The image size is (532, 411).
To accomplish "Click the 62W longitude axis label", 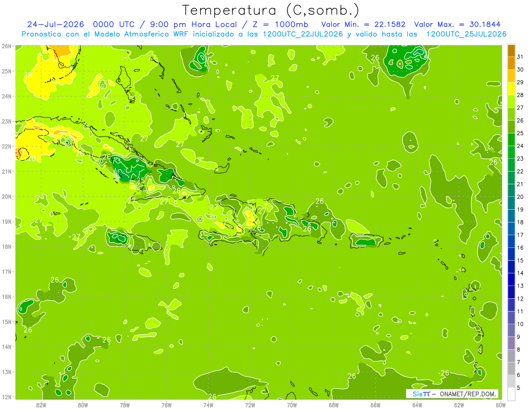I will click(459, 404).
